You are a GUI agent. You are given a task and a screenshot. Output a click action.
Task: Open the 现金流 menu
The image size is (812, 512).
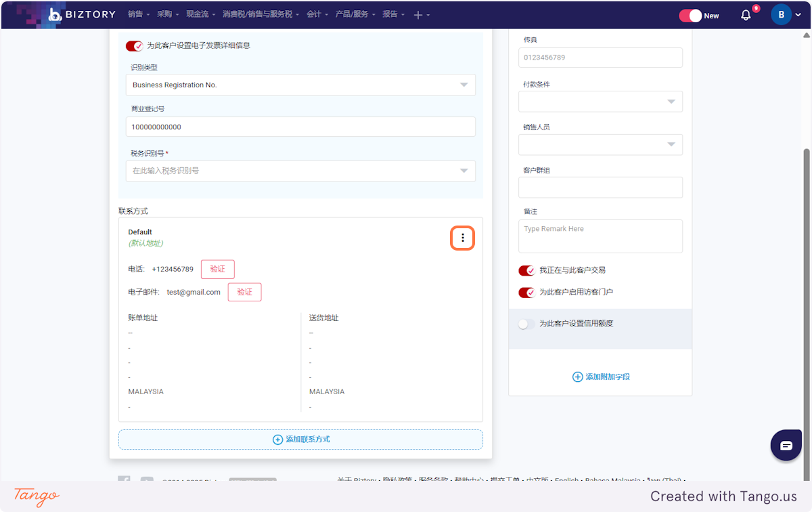(200, 14)
